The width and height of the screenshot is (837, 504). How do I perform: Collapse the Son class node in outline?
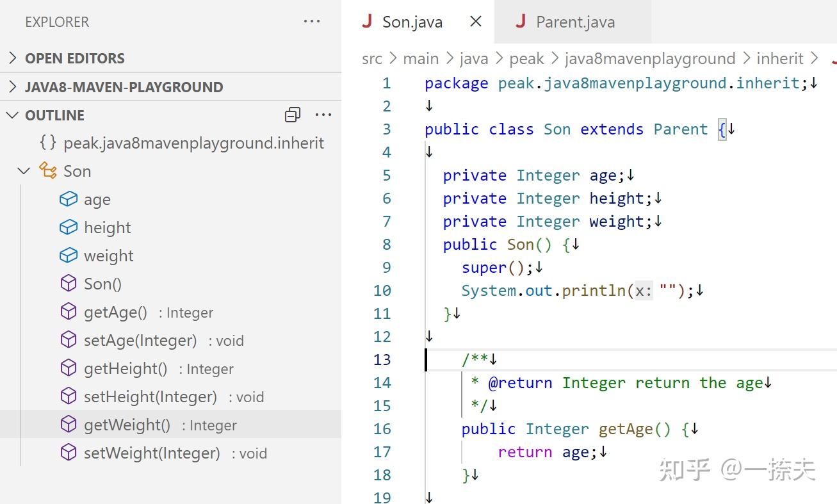24,171
